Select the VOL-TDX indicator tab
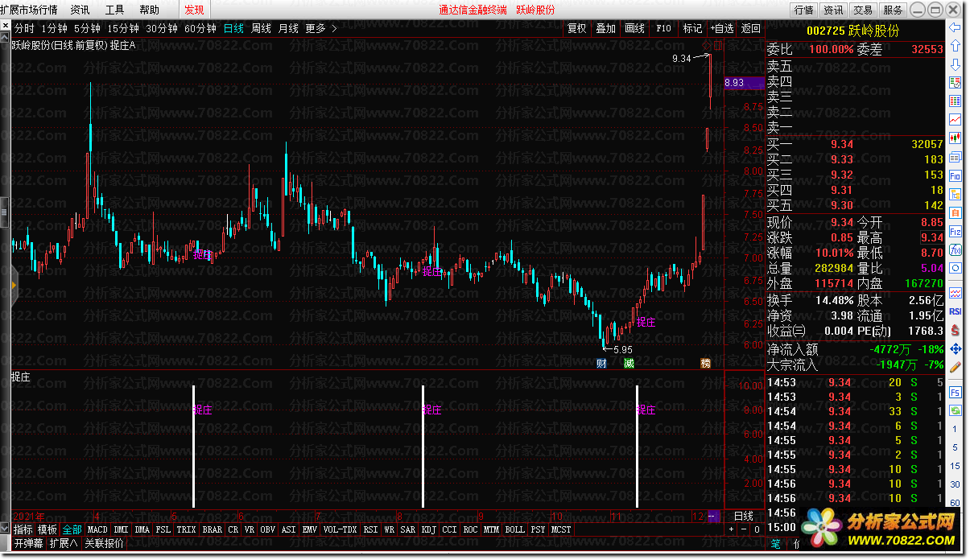This screenshot has width=970, height=560. coord(340,529)
